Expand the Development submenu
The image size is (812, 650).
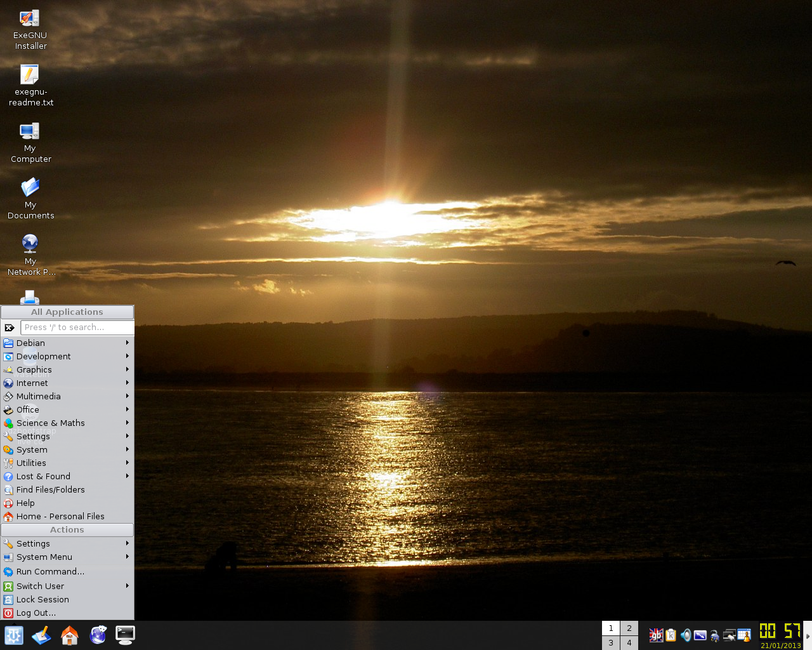[x=67, y=356]
